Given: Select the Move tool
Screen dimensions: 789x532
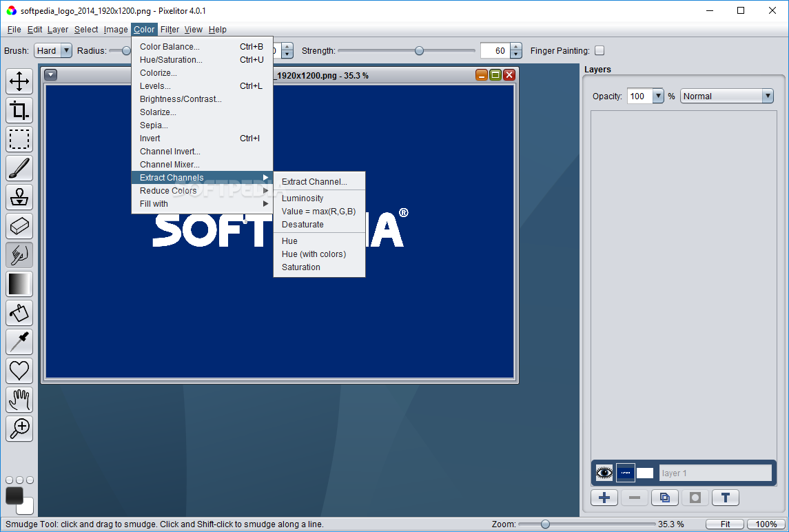Looking at the screenshot, I should click(x=19, y=81).
